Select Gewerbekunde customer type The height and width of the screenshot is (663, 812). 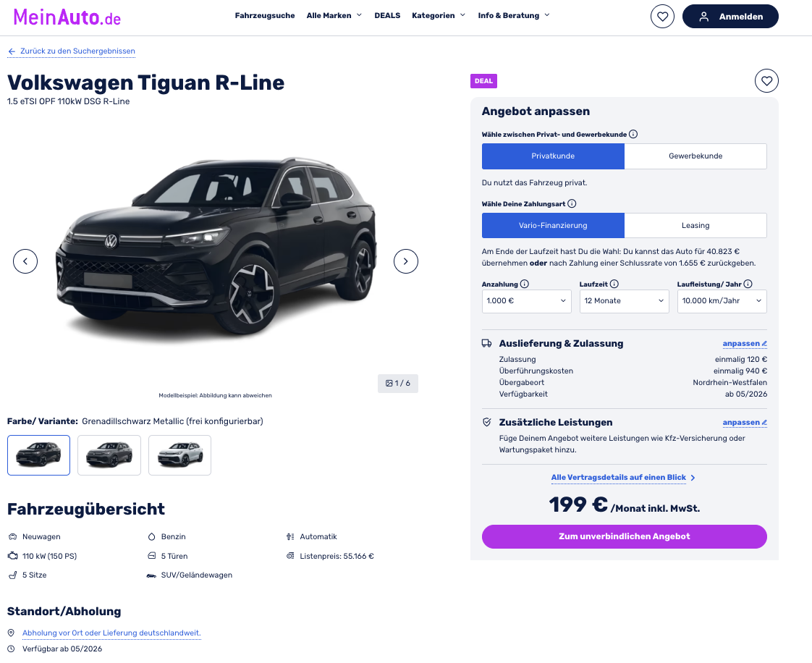695,156
